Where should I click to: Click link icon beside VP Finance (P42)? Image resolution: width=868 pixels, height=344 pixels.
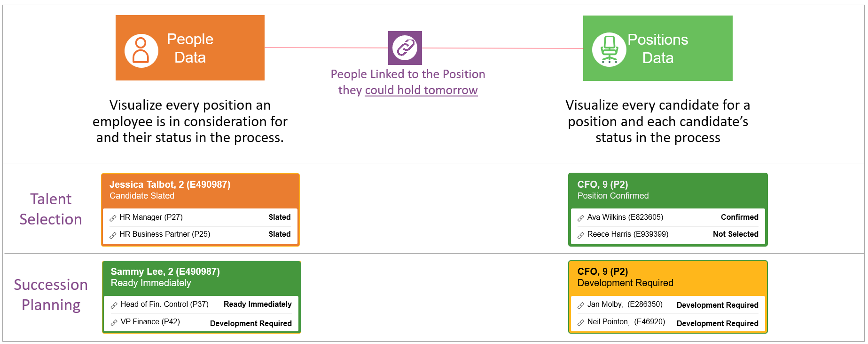click(114, 322)
